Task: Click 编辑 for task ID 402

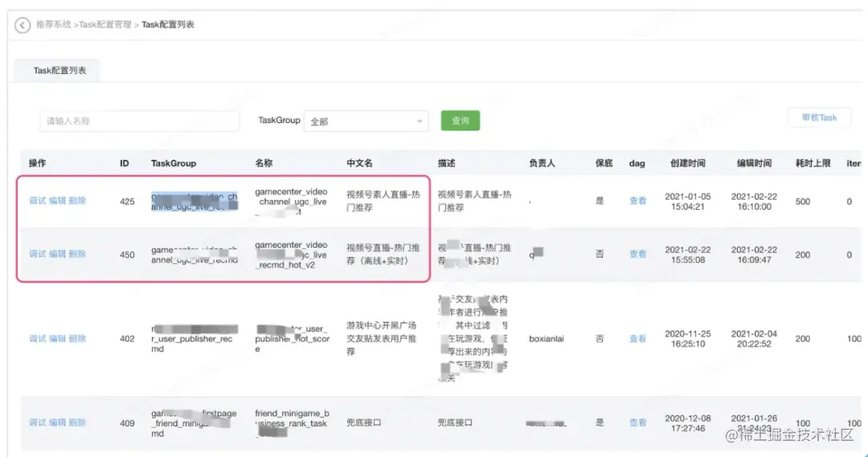Action: (x=57, y=339)
